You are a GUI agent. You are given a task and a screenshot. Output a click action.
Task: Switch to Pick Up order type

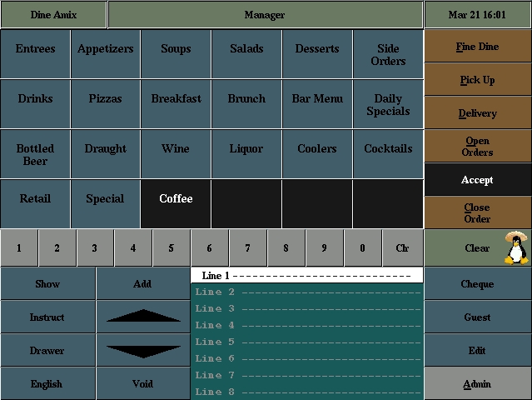point(477,79)
